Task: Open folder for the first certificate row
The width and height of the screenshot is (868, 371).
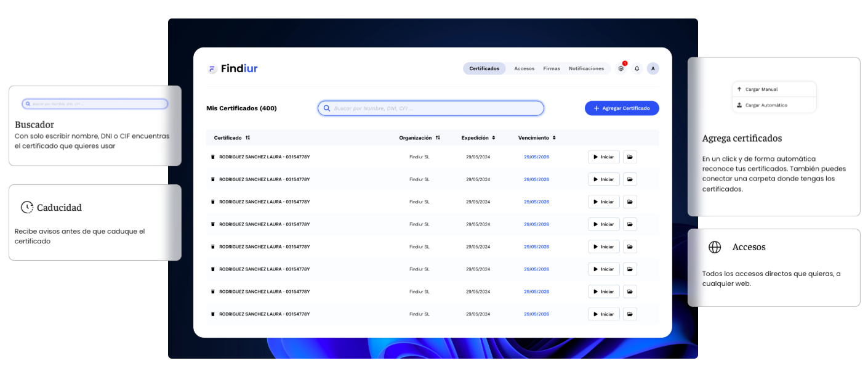Action: (x=630, y=157)
